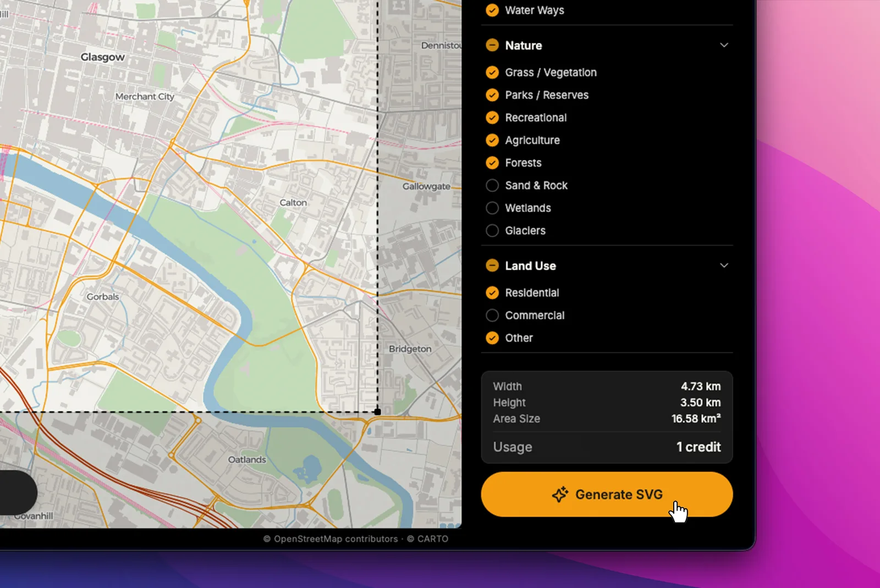Screen dimensions: 880x588
Task: Uncheck the Other land use option
Action: click(492, 338)
